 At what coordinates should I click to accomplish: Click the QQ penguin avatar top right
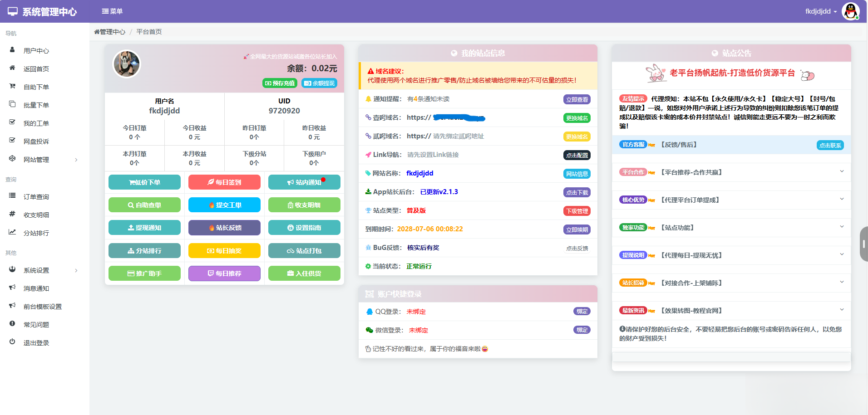pyautogui.click(x=851, y=11)
